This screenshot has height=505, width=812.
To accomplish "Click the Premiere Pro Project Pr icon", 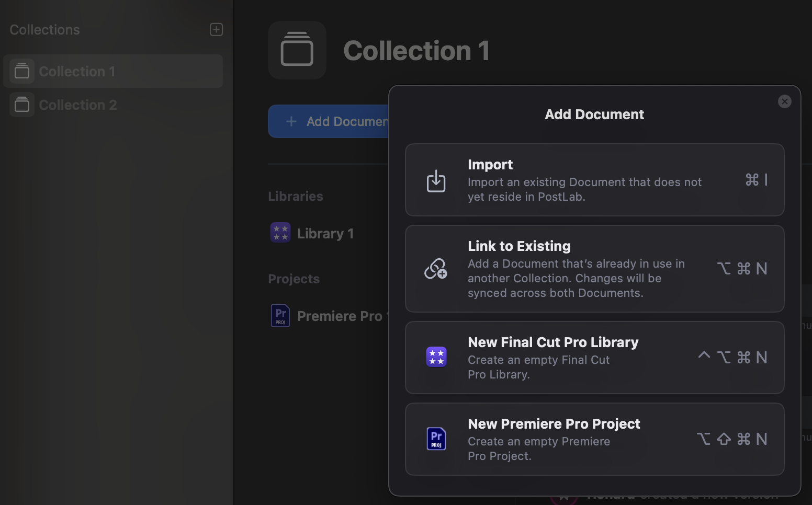I will [x=436, y=439].
